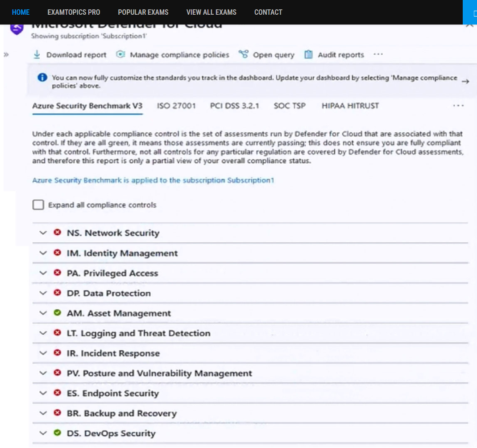Click the Defender for Cloud shield icon

pyautogui.click(x=17, y=29)
